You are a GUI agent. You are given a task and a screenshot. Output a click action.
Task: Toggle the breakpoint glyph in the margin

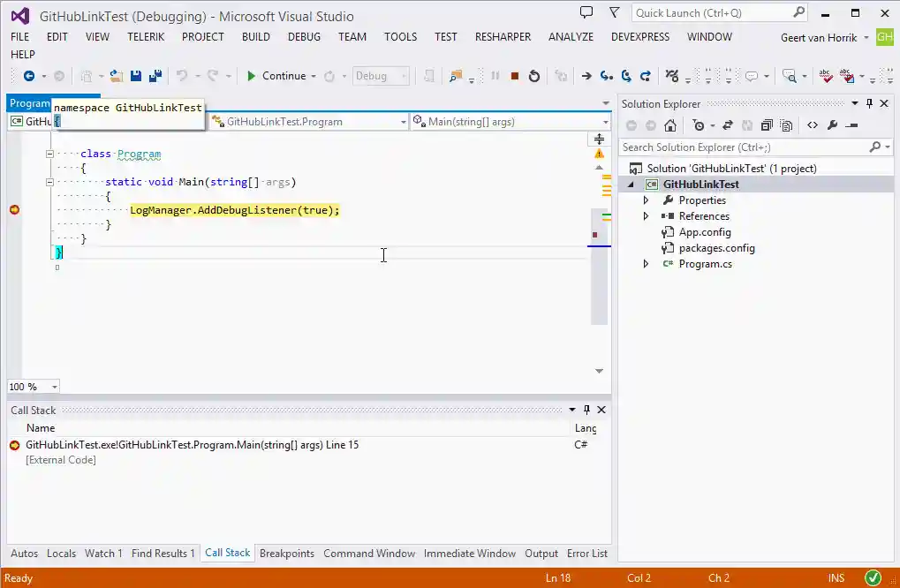[14, 210]
